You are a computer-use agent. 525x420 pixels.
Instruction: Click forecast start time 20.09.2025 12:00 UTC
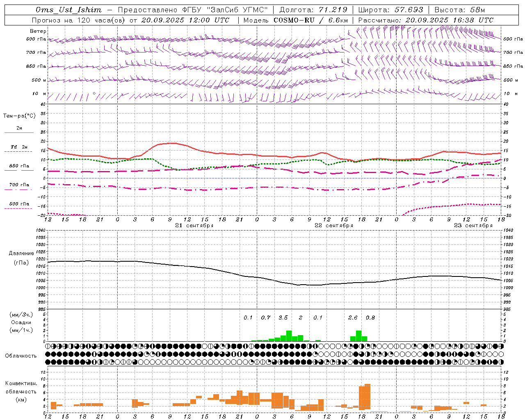[185, 20]
